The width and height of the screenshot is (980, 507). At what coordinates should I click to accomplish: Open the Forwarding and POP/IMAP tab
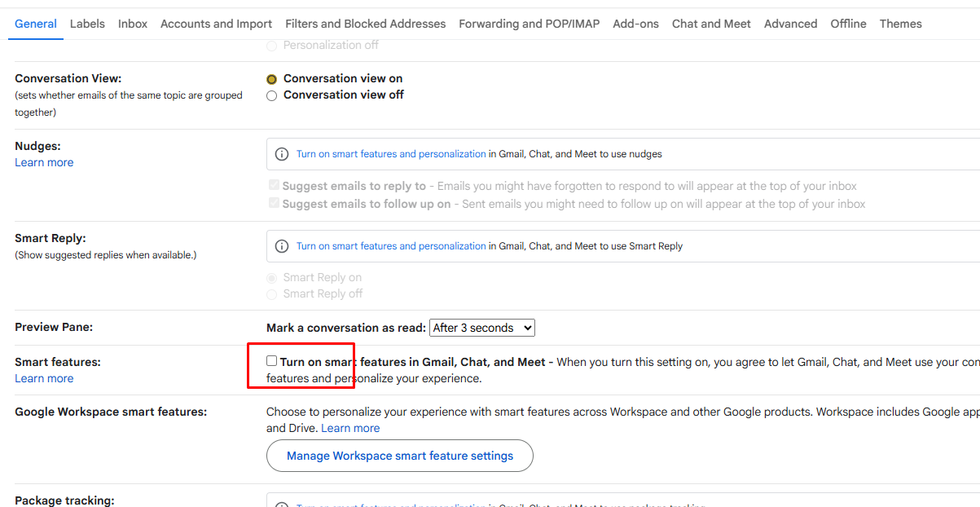tap(529, 24)
